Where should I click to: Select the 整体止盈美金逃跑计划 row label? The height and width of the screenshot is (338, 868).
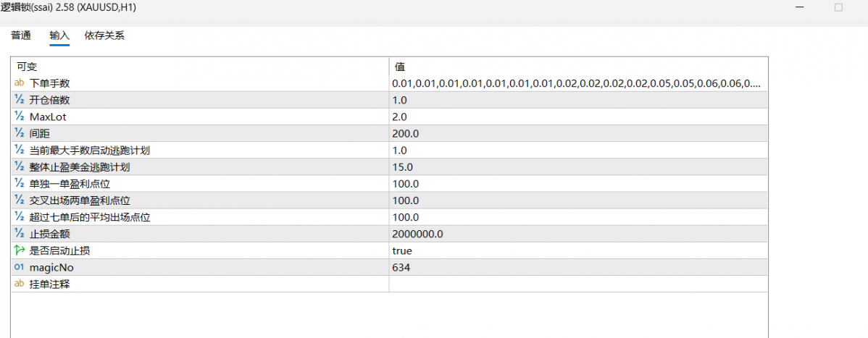[80, 167]
